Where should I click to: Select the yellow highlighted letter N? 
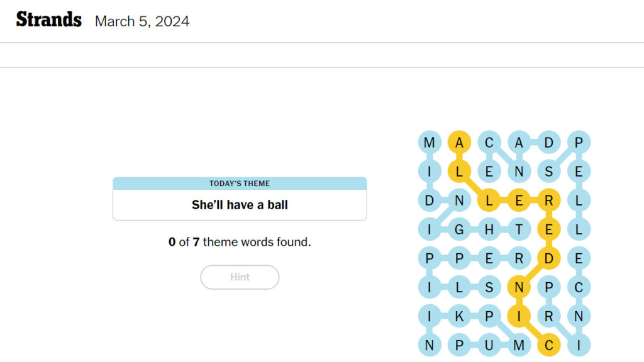click(x=519, y=287)
